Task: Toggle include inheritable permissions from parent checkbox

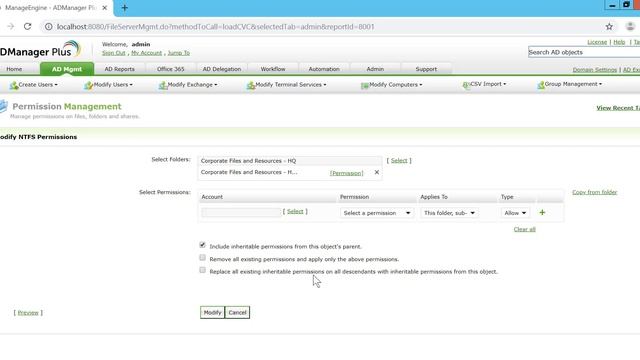Action: [x=202, y=245]
